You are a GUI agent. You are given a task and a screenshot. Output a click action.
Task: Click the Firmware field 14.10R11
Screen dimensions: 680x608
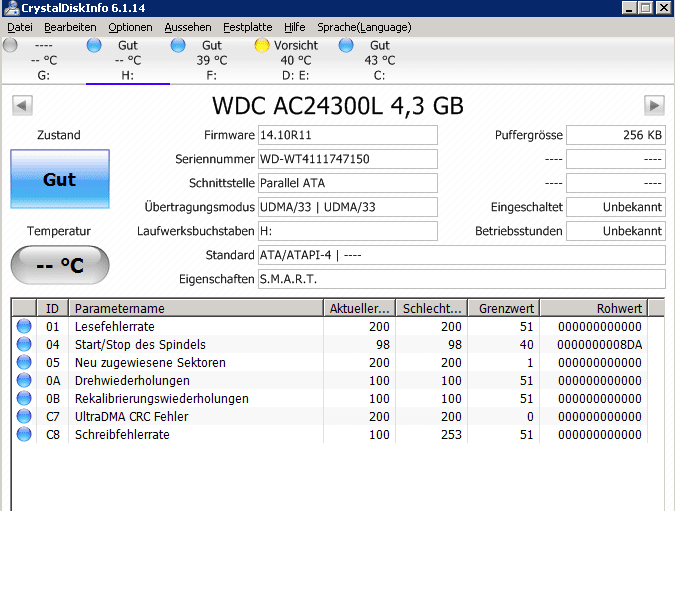point(348,135)
